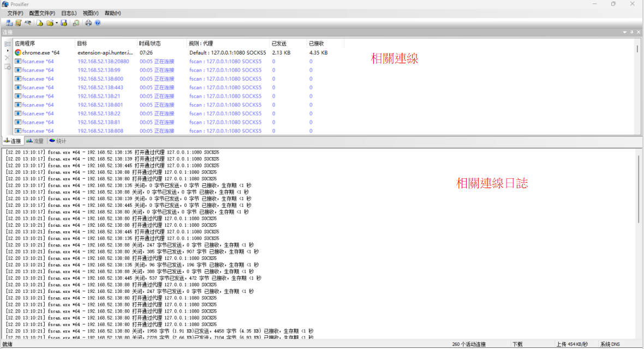The width and height of the screenshot is (644, 349).
Task: Select target 192.168.52.138:22
Action: [x=99, y=113]
